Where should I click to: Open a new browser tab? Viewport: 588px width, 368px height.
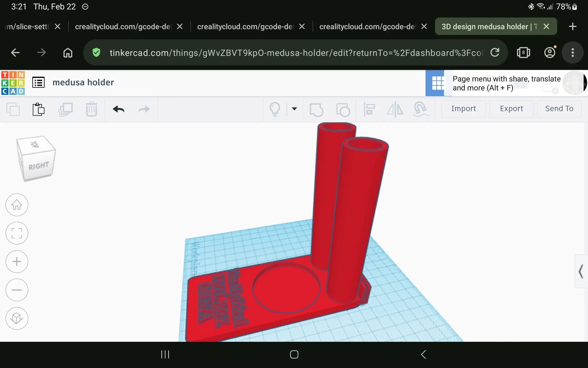tap(573, 26)
